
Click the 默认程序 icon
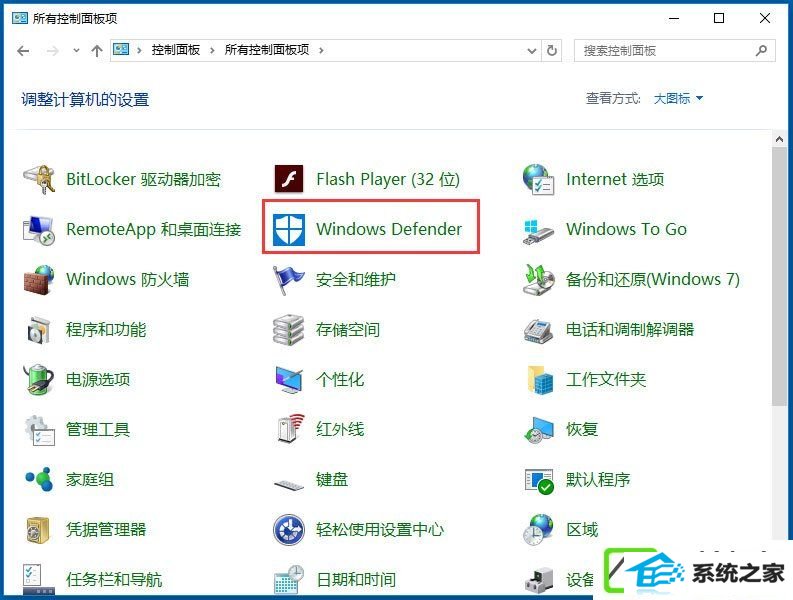pyautogui.click(x=539, y=481)
